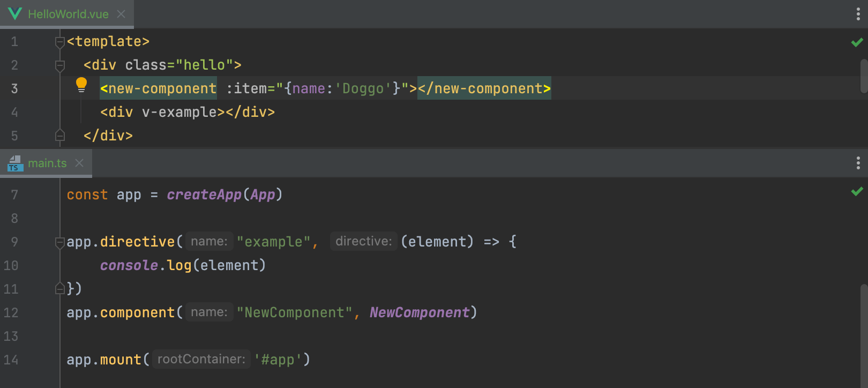Close the main.ts tab
Viewport: 868px width, 388px height.
click(79, 163)
